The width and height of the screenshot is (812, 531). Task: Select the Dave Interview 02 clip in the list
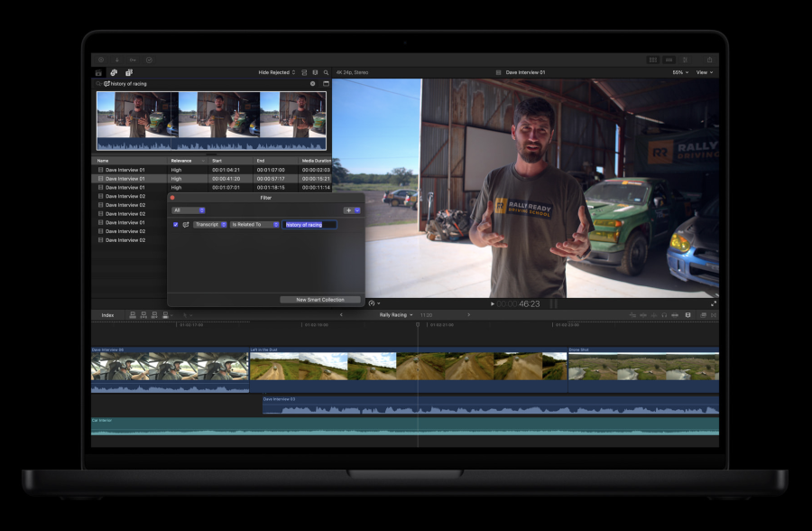click(x=126, y=196)
